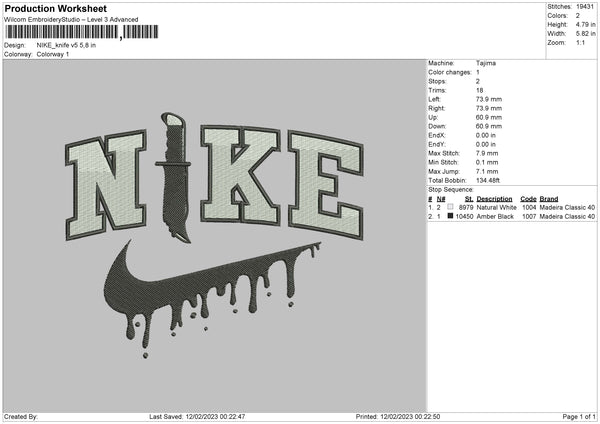
Task: Click the Stop Sequence heading
Action: 451,190
